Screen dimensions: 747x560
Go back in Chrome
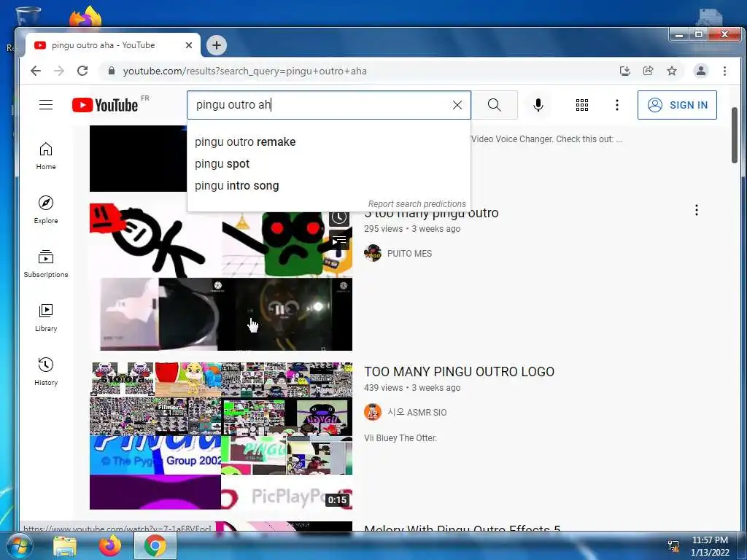pos(36,71)
